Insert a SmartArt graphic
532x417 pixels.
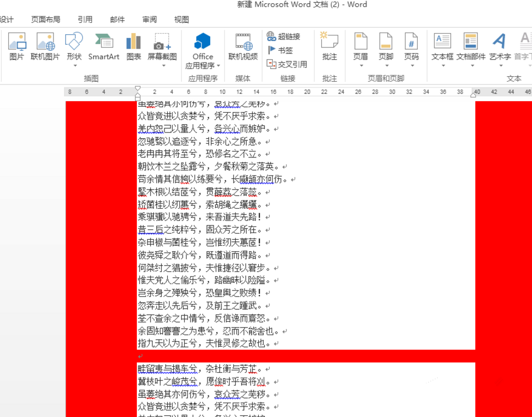pyautogui.click(x=104, y=46)
